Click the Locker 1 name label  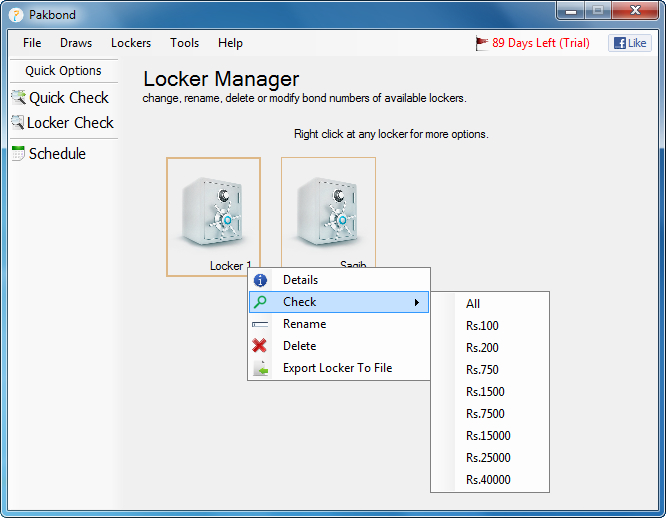[231, 266]
